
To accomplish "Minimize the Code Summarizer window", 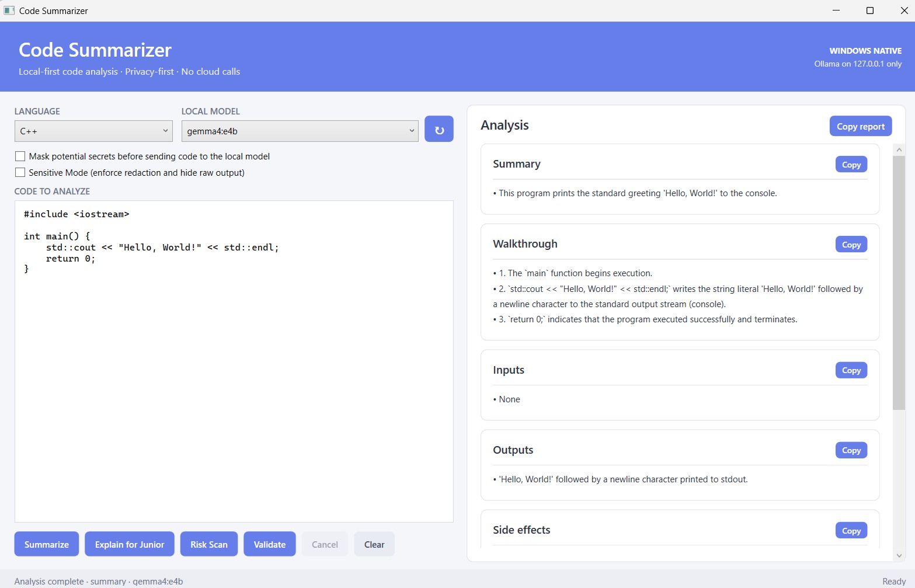I will pyautogui.click(x=836, y=11).
